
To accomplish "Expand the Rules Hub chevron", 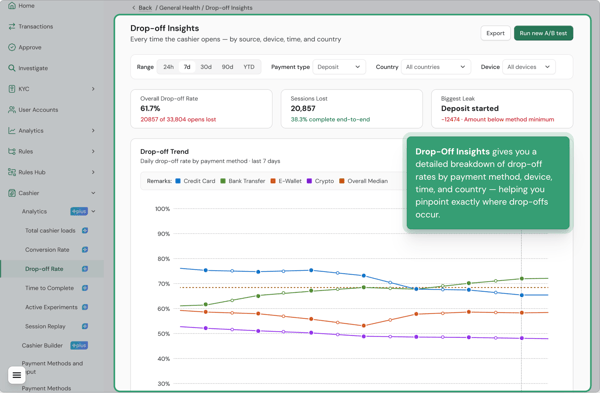I will [x=93, y=172].
